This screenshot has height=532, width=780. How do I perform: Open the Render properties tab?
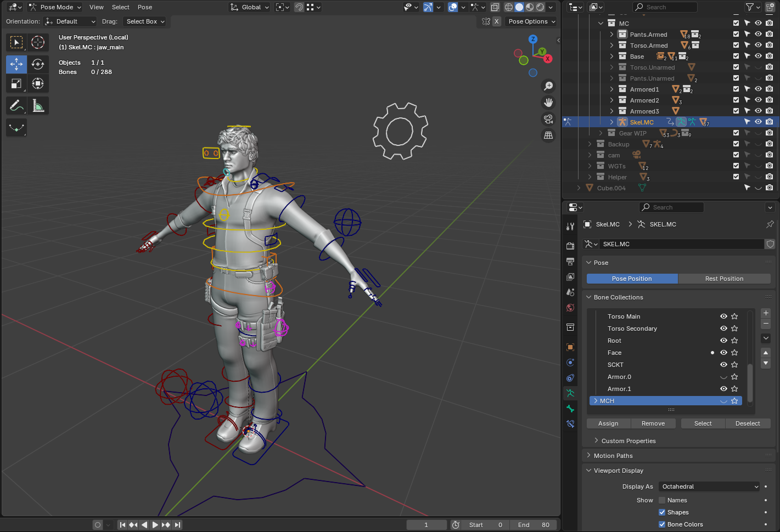570,246
